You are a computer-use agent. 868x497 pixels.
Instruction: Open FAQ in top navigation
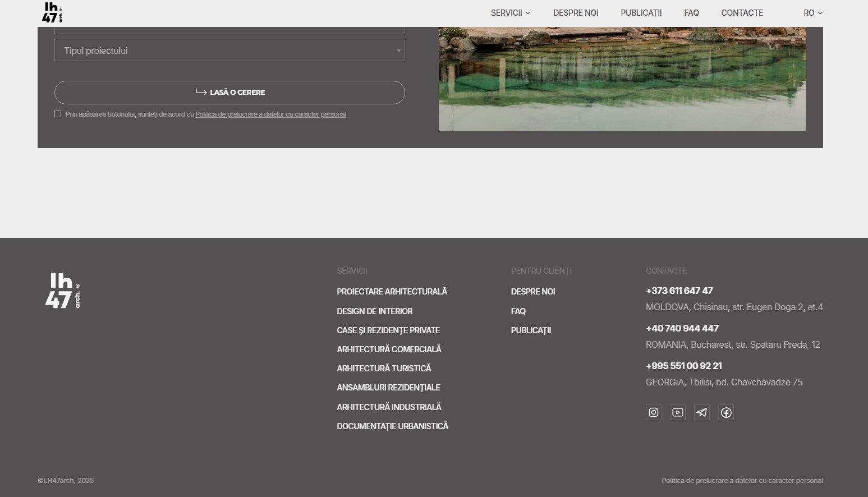point(691,13)
